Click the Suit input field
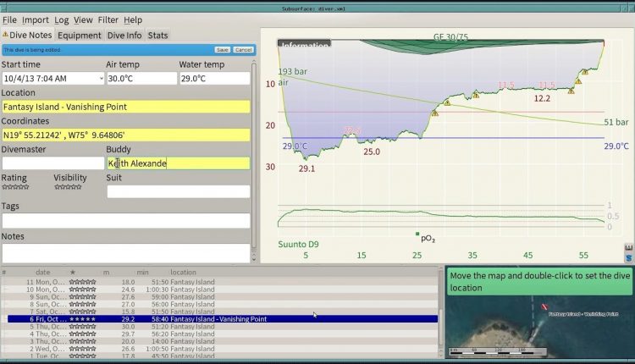The height and width of the screenshot is (364, 635). pos(178,191)
